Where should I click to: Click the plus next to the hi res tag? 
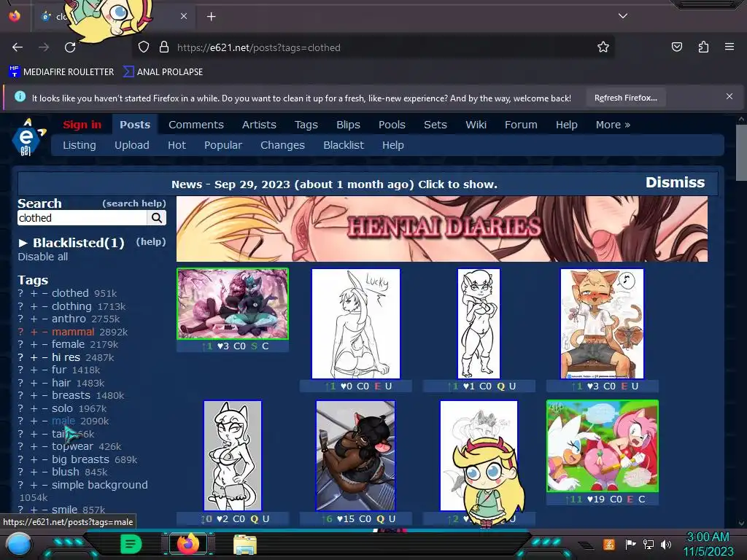click(x=34, y=357)
